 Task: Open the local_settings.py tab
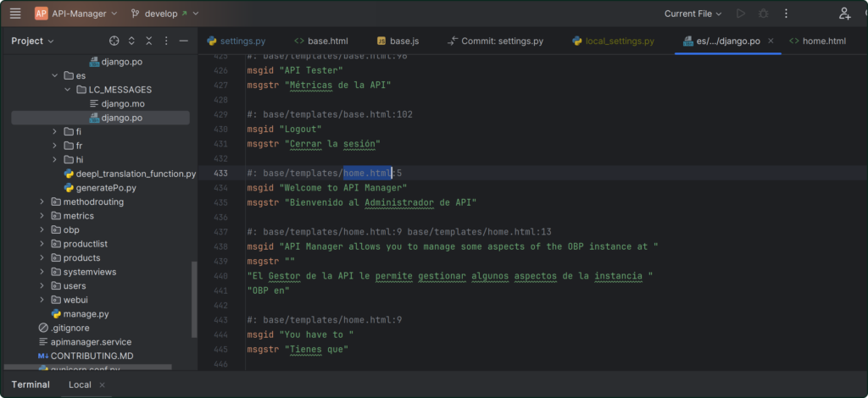tap(613, 41)
